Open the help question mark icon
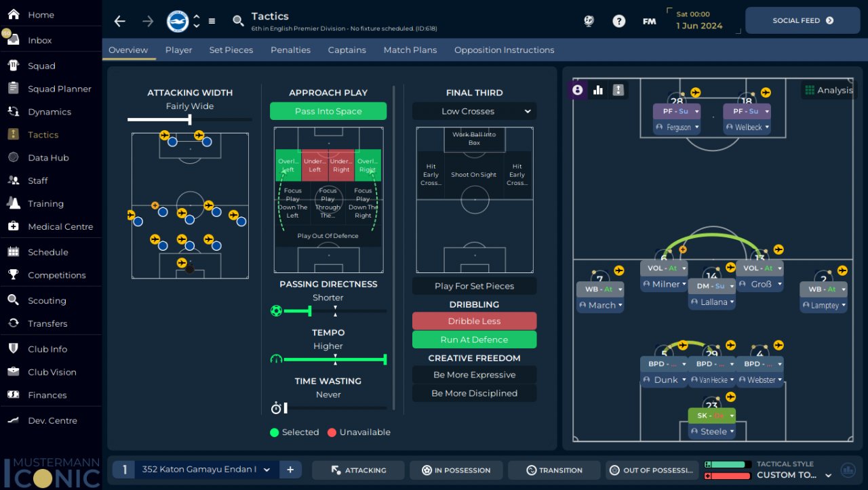 (x=618, y=21)
